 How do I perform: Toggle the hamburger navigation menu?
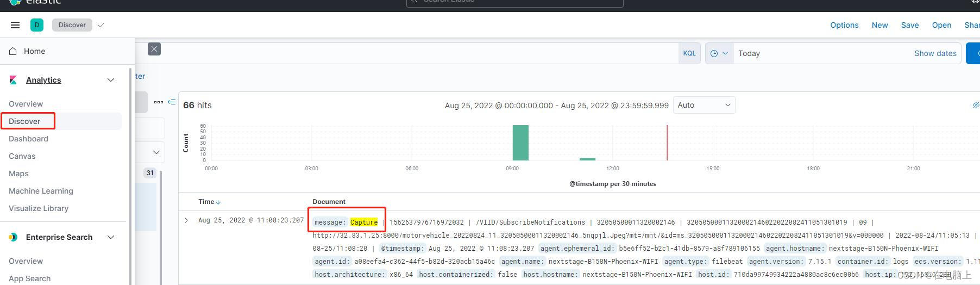pos(15,25)
